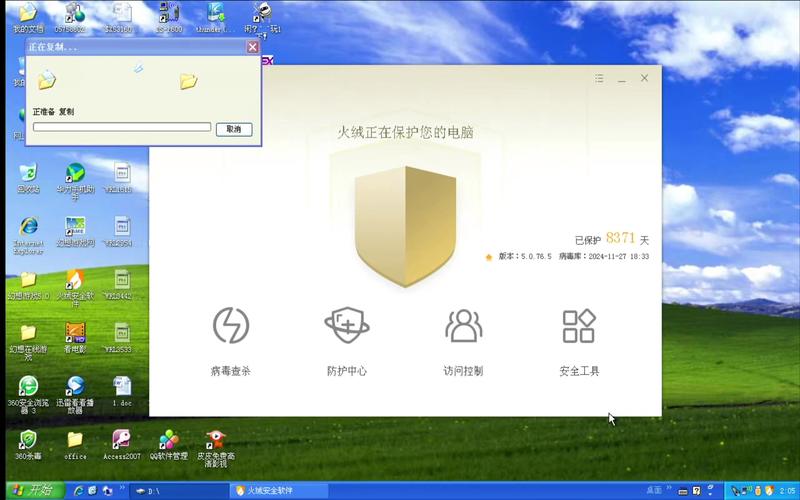The height and width of the screenshot is (500, 800).
Task: Expand the quick launch overflow chevron
Action: tap(122, 488)
